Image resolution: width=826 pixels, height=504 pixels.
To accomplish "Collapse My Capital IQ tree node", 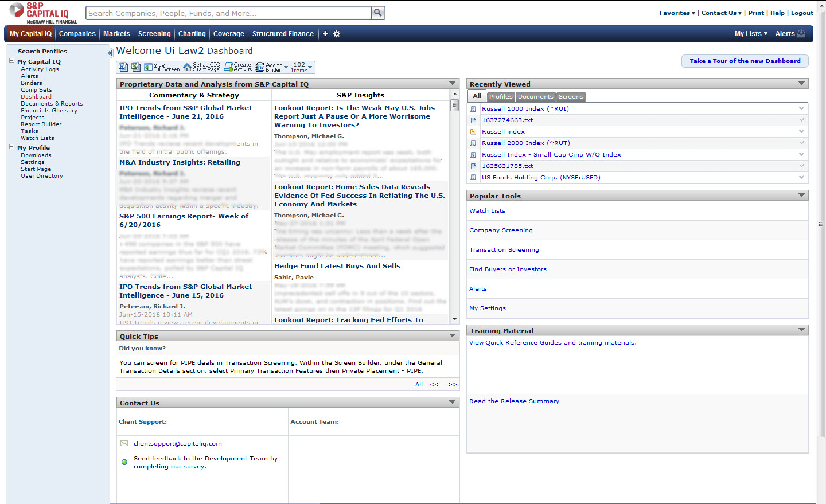I will [11, 60].
